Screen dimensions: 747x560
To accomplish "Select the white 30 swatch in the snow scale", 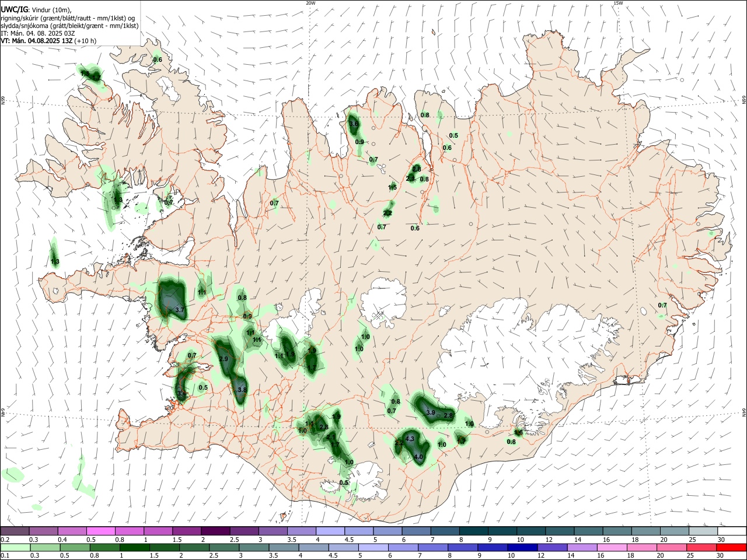I will (732, 531).
